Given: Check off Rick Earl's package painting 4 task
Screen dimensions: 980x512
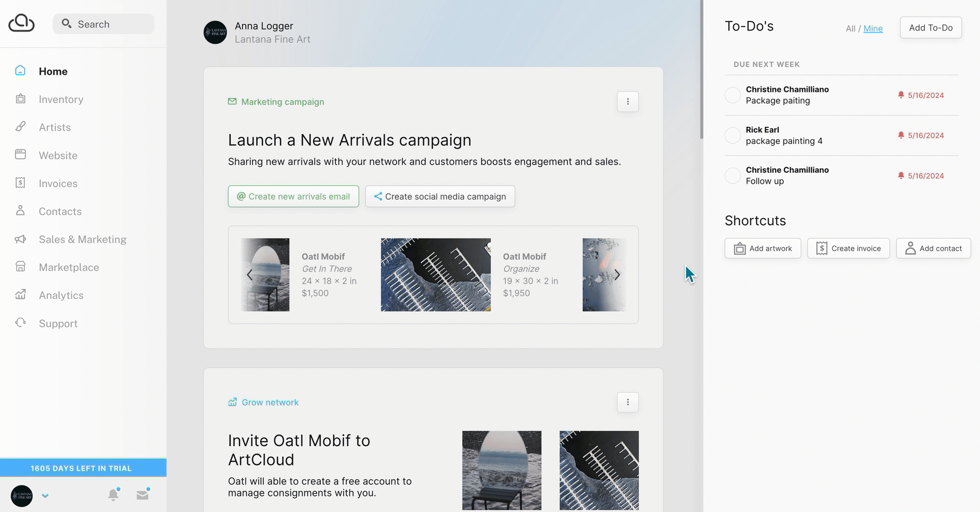Looking at the screenshot, I should coord(732,135).
